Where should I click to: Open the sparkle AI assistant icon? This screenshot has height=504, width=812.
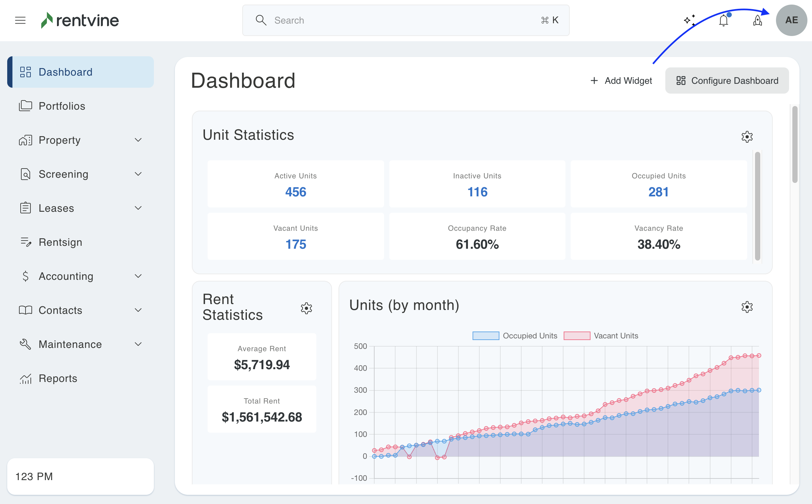(x=689, y=20)
